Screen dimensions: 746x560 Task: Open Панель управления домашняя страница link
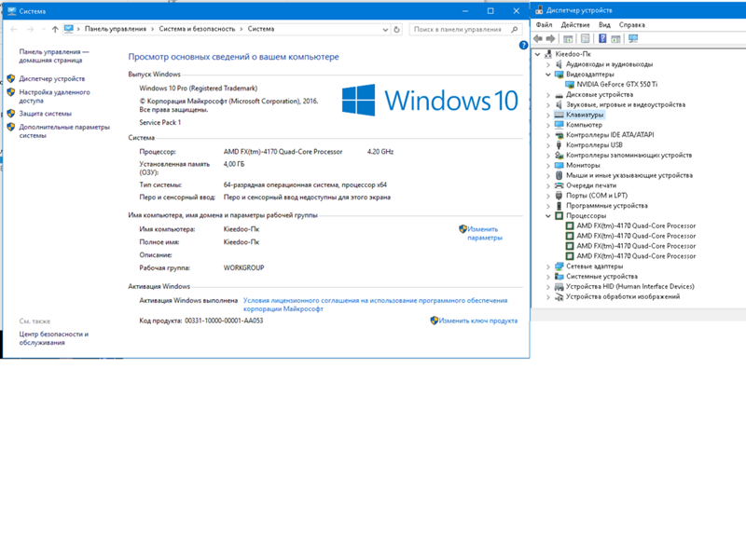pos(54,56)
